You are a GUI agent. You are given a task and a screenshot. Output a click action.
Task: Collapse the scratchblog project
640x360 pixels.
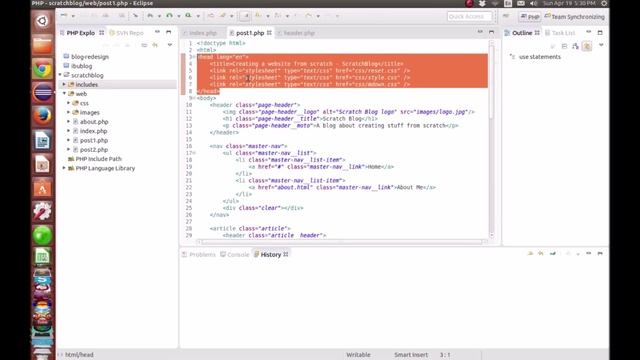point(60,75)
